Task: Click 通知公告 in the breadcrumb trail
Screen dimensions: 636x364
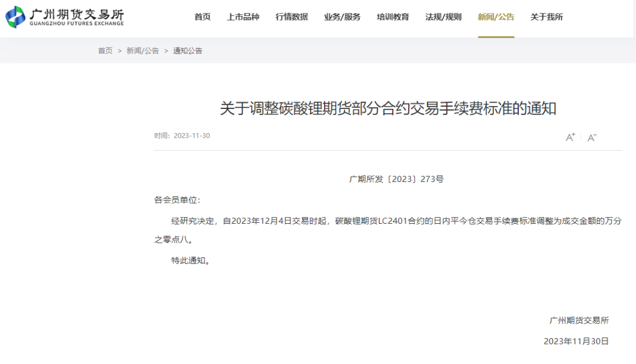Action: [x=187, y=51]
